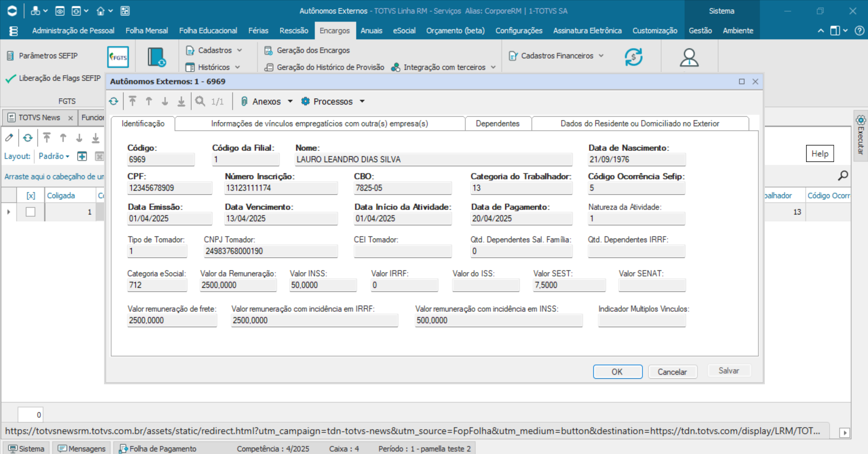868x454 pixels.
Task: Click the user profile icon in ribbon
Action: point(689,57)
